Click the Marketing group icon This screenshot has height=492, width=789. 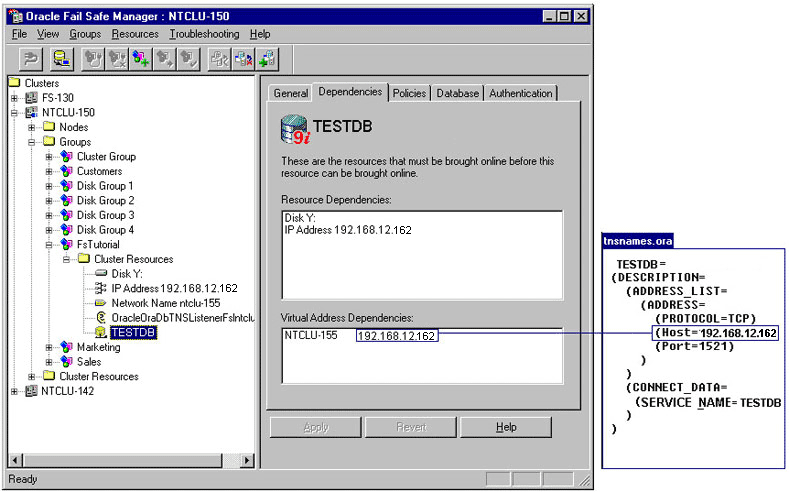66,347
